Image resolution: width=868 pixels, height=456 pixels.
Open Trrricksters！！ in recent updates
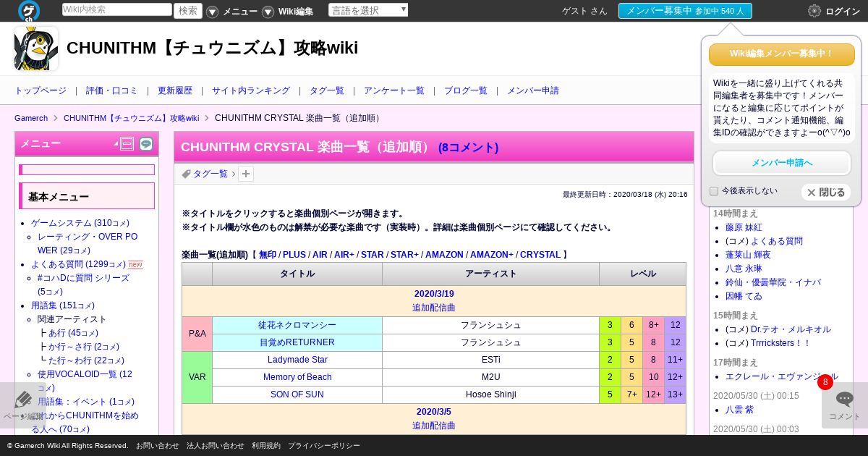[x=780, y=343]
